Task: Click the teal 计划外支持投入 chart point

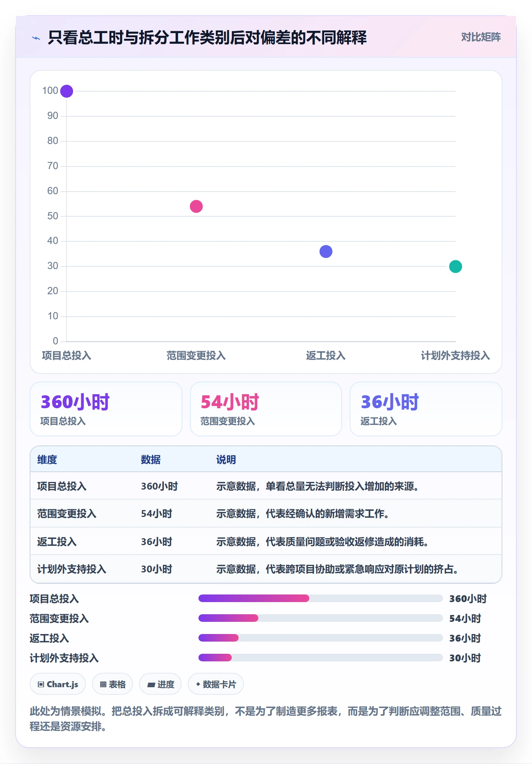Action: (455, 266)
